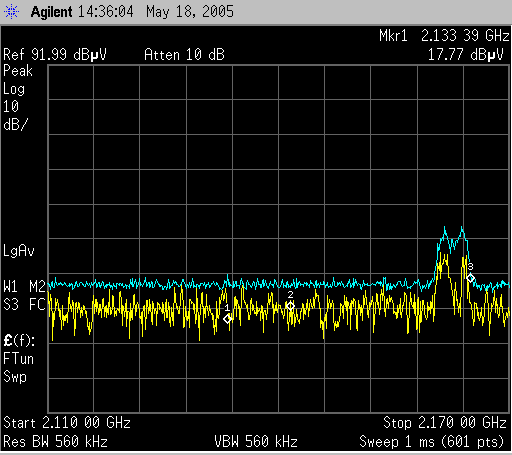Click the FTun Swp sweep mode label
The image size is (512, 455).
[18, 368]
